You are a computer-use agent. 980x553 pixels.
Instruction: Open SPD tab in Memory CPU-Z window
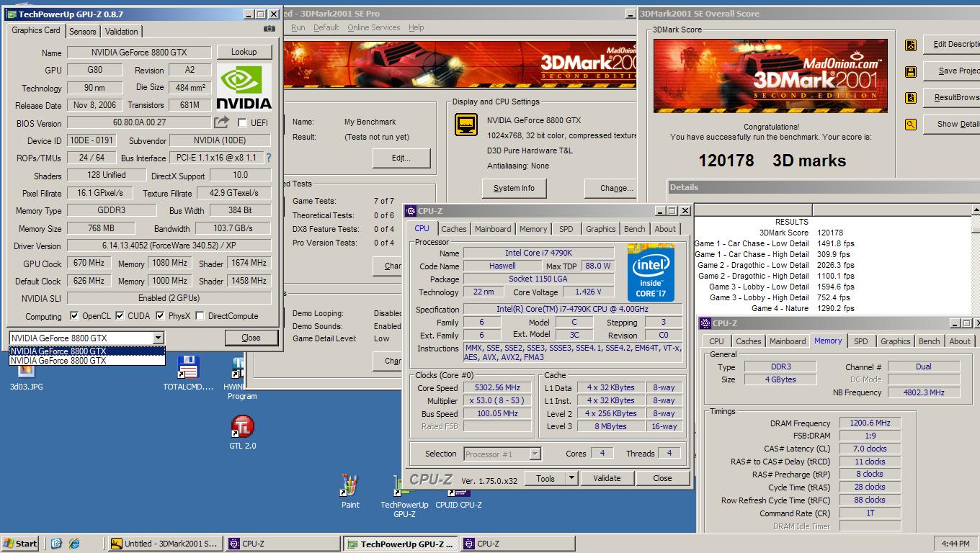pos(860,341)
